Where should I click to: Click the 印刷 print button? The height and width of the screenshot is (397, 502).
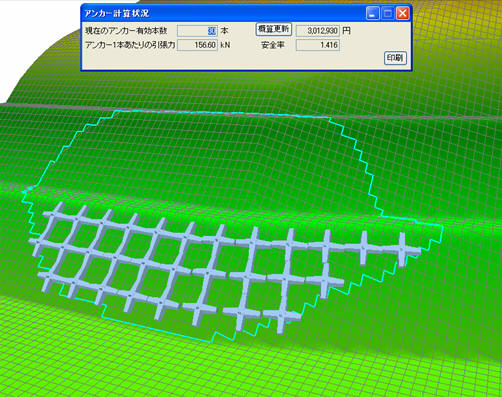coord(395,58)
